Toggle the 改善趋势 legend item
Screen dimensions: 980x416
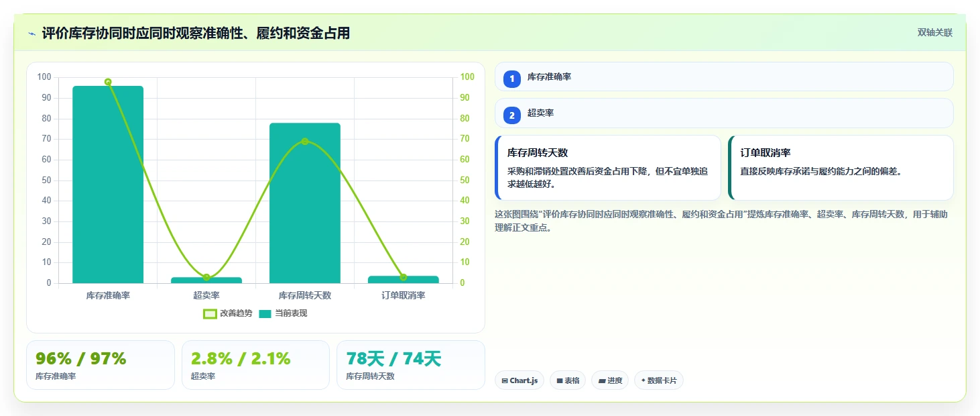pyautogui.click(x=228, y=313)
